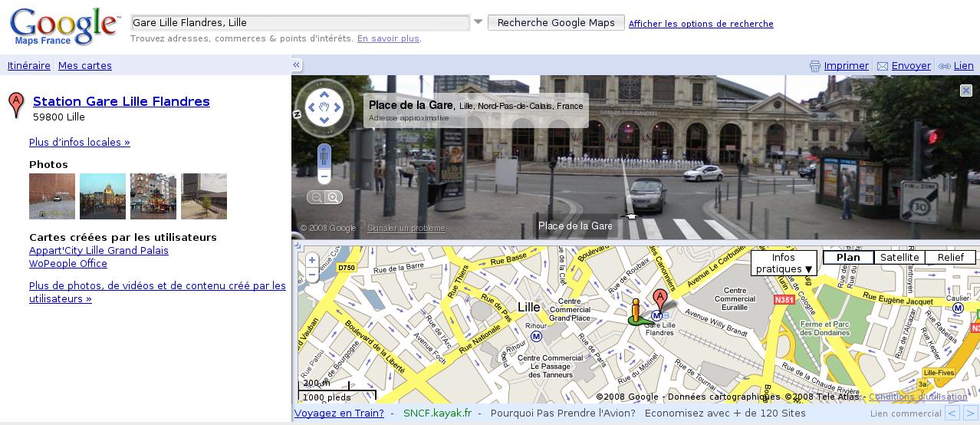
Task: Switch the map to Relief view
Action: 950,258
